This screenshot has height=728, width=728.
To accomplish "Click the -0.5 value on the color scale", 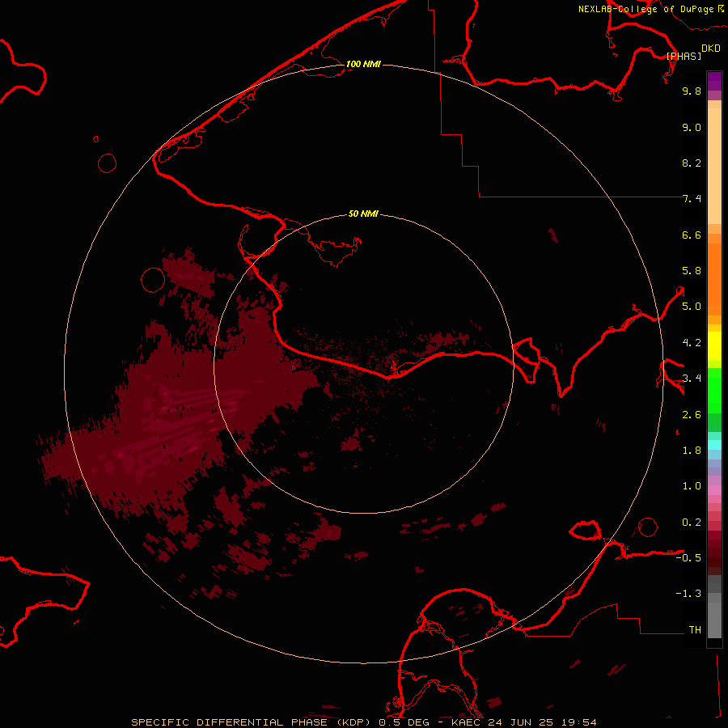I will (x=688, y=558).
